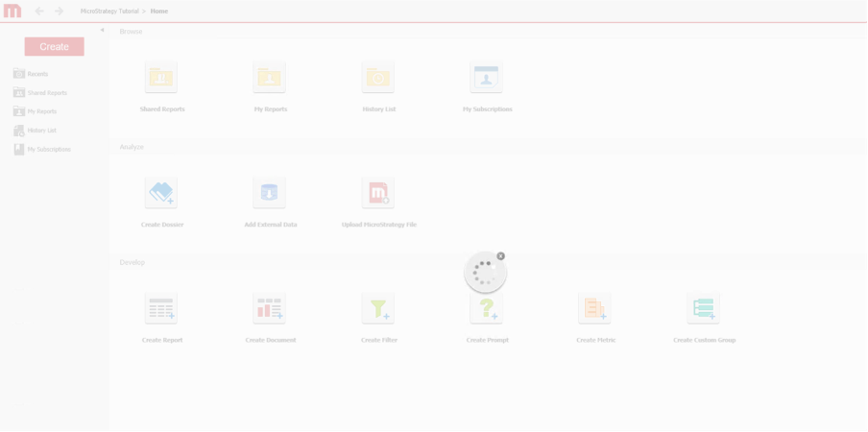Open the Recents sidebar icon
Viewport: 868px width, 432px height.
(19, 74)
